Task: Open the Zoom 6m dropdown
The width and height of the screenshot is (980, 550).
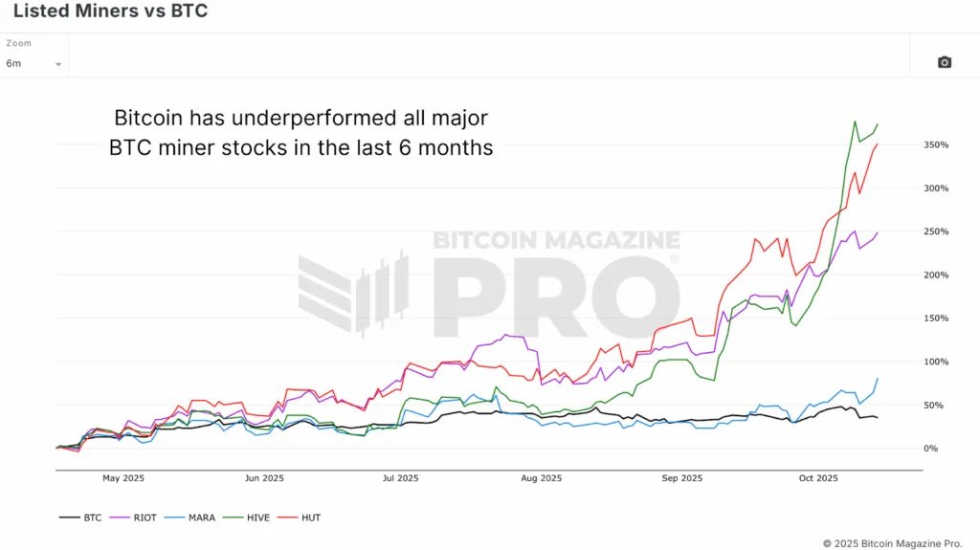Action: [34, 63]
